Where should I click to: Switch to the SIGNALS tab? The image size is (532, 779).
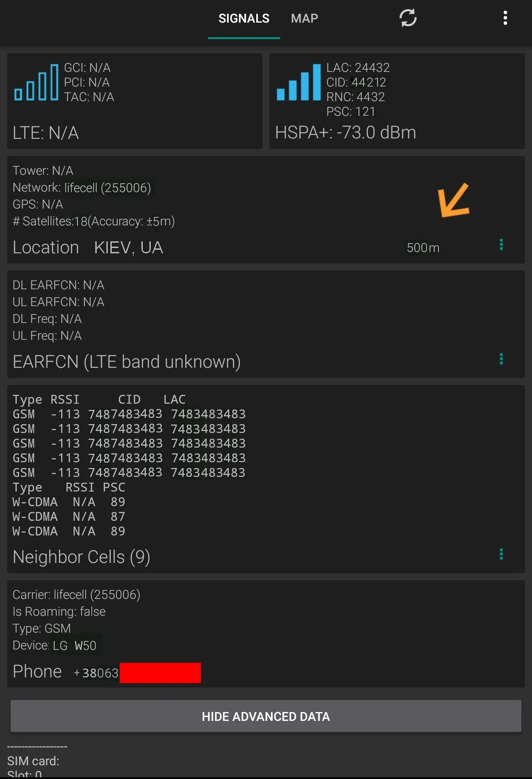pyautogui.click(x=244, y=19)
